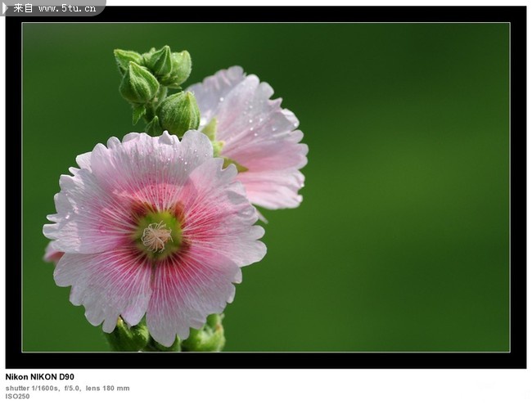Image resolution: width=532 pixels, height=409 pixels.
Task: Open the www.5tu.cn watermark link
Action: tap(66, 8)
